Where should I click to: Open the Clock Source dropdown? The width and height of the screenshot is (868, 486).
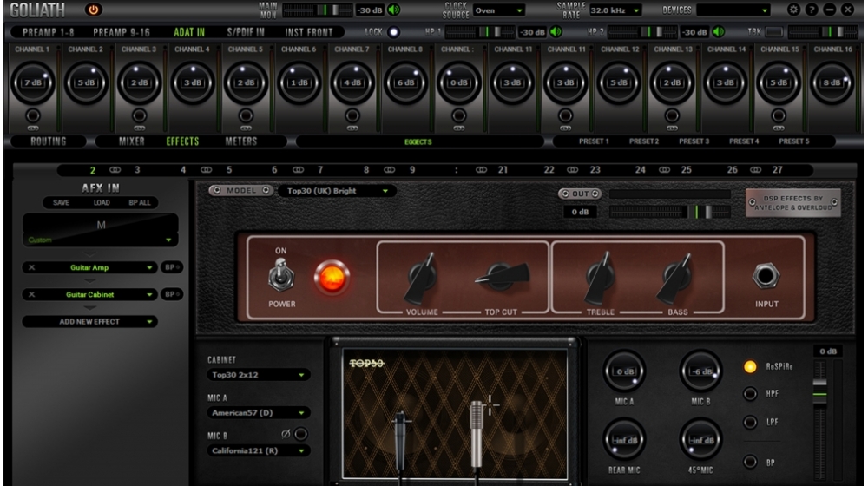point(499,10)
